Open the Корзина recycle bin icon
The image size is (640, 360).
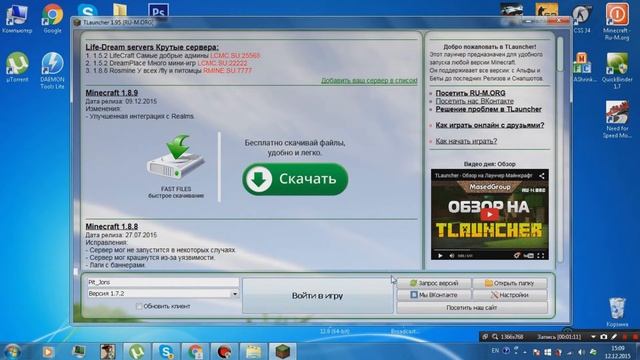[617, 312]
